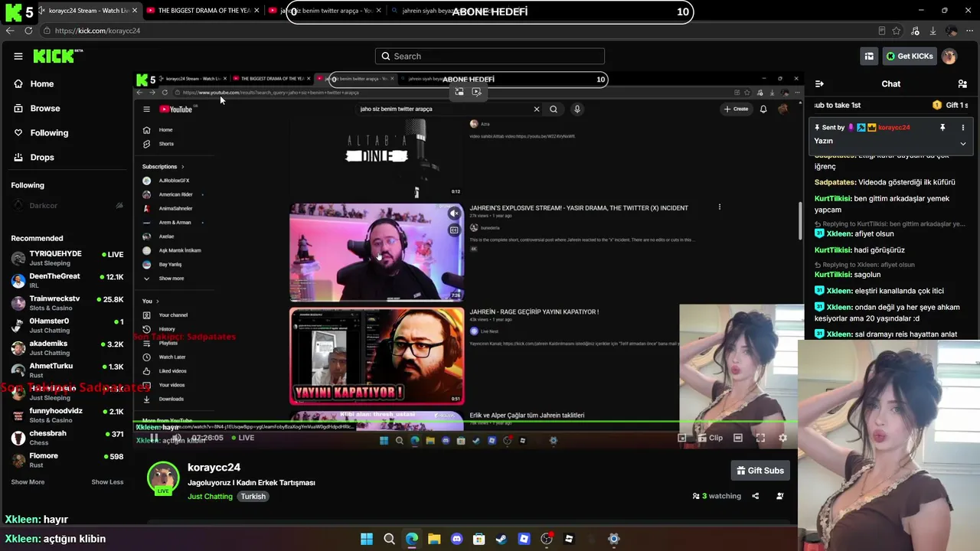980x551 pixels.
Task: Go back with the browser back arrow
Action: coord(10,31)
